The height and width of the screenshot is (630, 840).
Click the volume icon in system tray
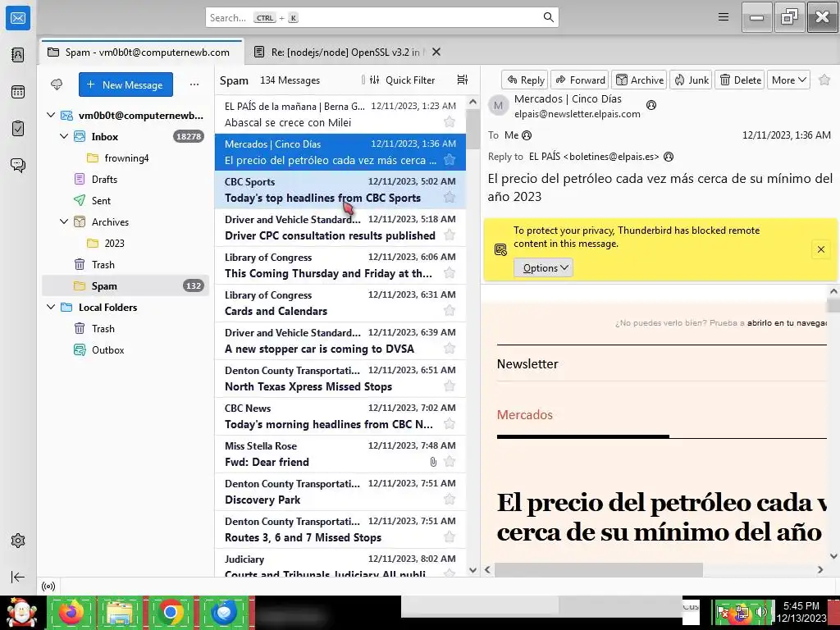point(760,611)
